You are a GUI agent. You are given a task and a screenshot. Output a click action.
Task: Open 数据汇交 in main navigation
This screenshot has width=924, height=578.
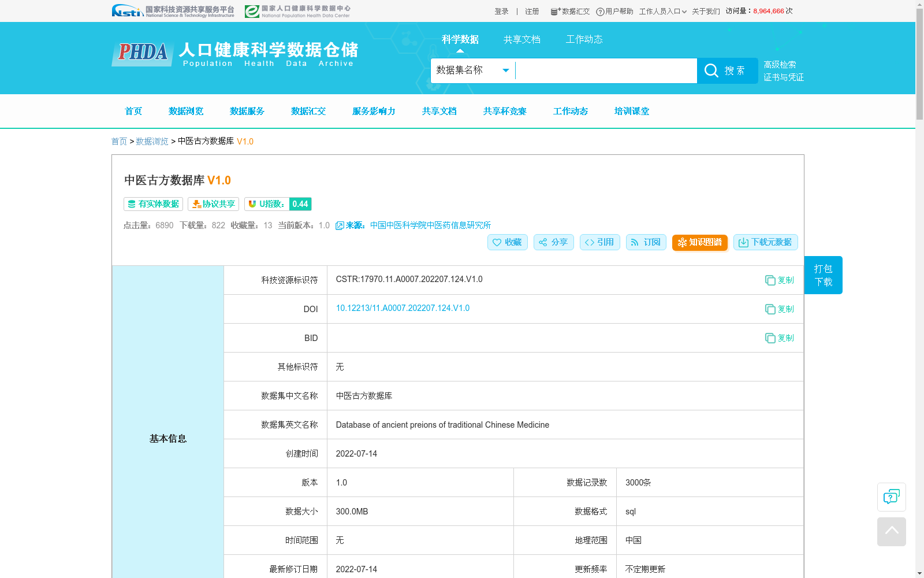click(x=308, y=111)
